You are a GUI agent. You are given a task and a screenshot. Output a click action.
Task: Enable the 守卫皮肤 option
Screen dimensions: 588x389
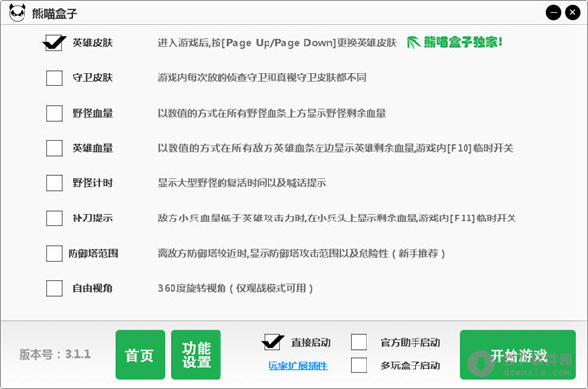tap(54, 78)
